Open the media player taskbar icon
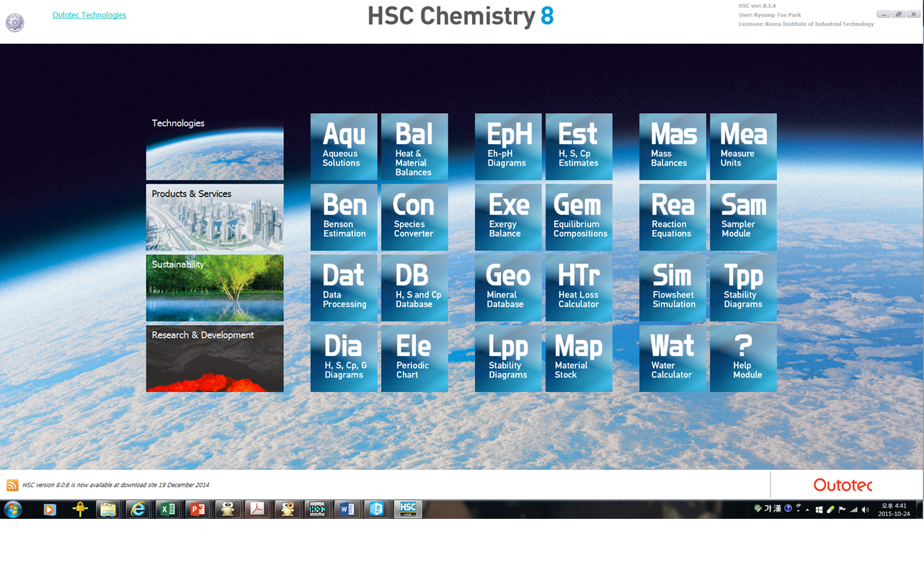The width and height of the screenshot is (924, 588). (50, 509)
